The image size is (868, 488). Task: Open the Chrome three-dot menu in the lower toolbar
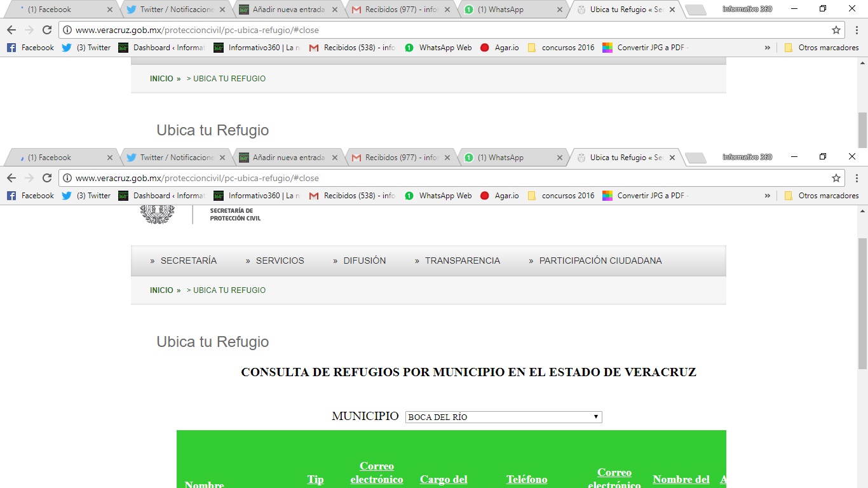point(857,178)
